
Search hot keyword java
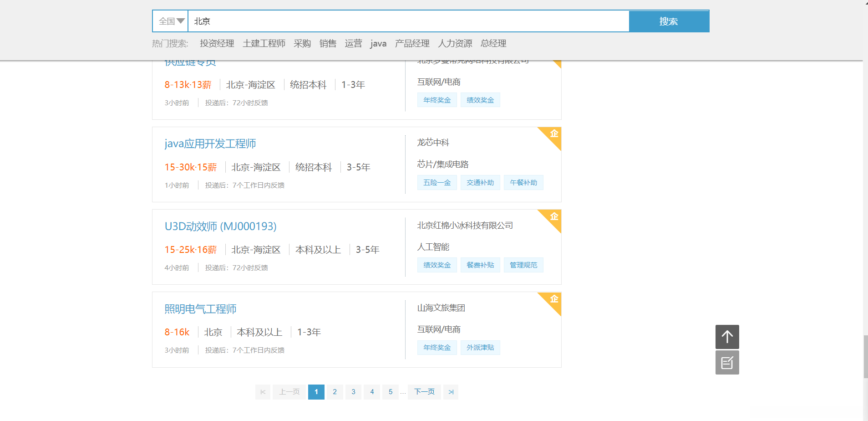pyautogui.click(x=378, y=43)
